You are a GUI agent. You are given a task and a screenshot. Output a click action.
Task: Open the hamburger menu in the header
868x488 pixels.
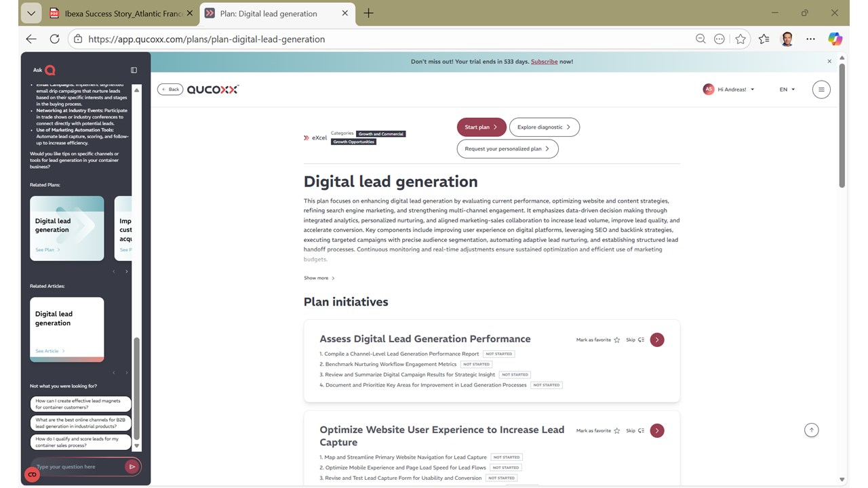[821, 89]
